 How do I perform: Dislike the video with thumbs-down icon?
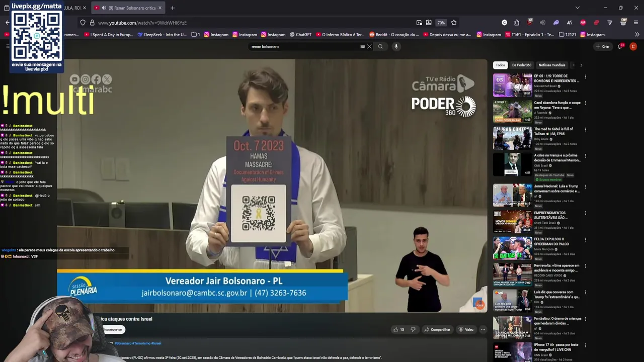click(413, 329)
